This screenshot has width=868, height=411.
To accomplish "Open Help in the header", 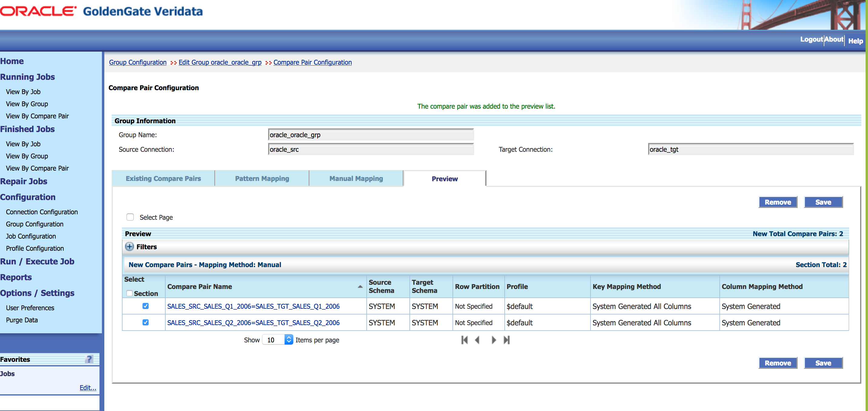I will coord(856,41).
